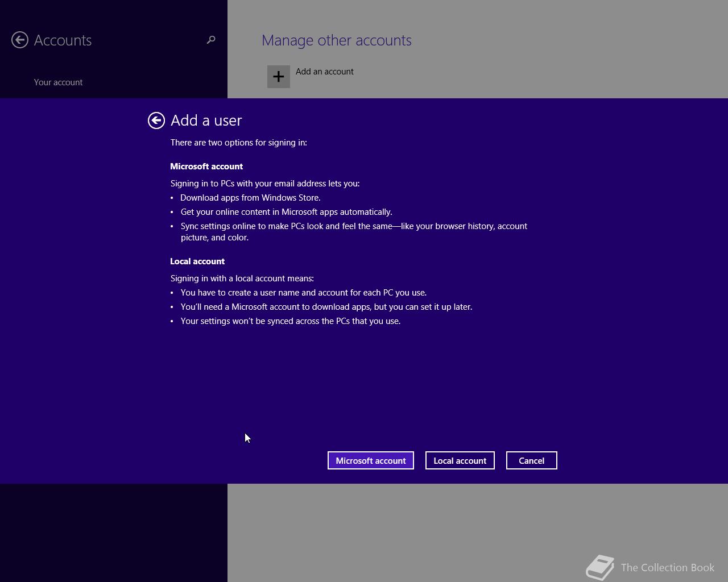Click the bold Microsoft account heading
728x582 pixels.
206,167
